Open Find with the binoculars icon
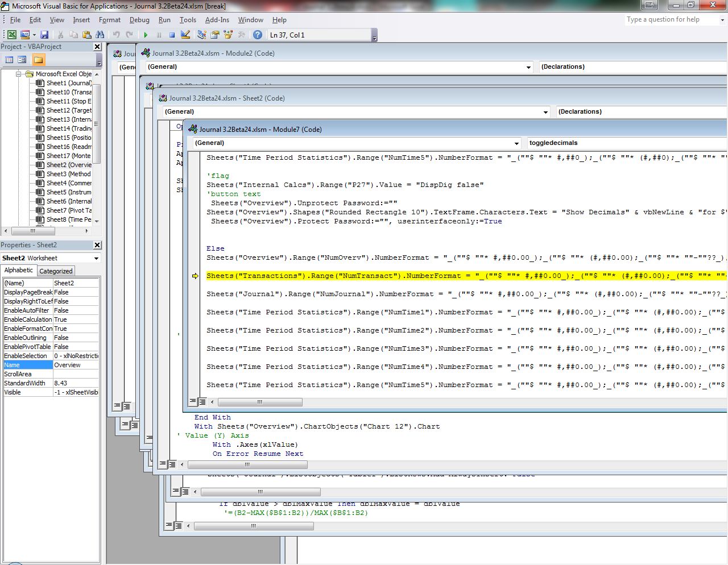Image resolution: width=728 pixels, height=565 pixels. [x=100, y=35]
